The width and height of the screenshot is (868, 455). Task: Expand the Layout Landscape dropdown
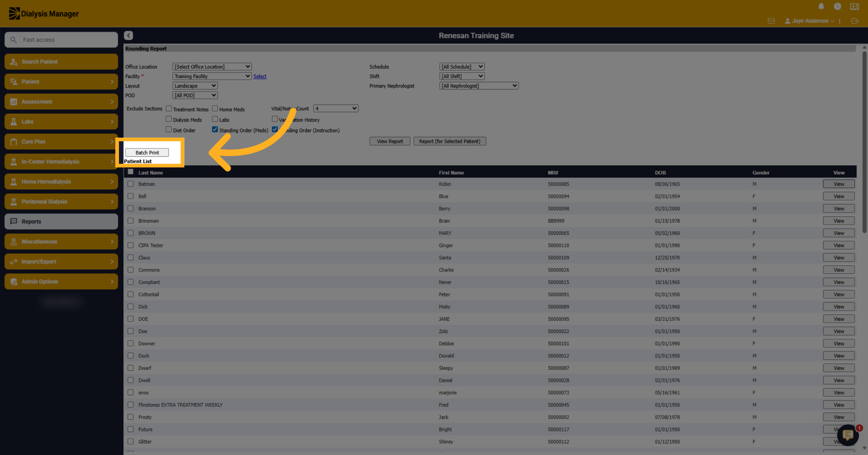tap(195, 86)
